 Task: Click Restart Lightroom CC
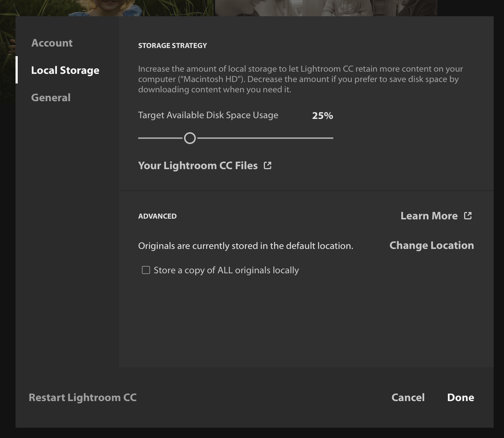pyautogui.click(x=83, y=397)
